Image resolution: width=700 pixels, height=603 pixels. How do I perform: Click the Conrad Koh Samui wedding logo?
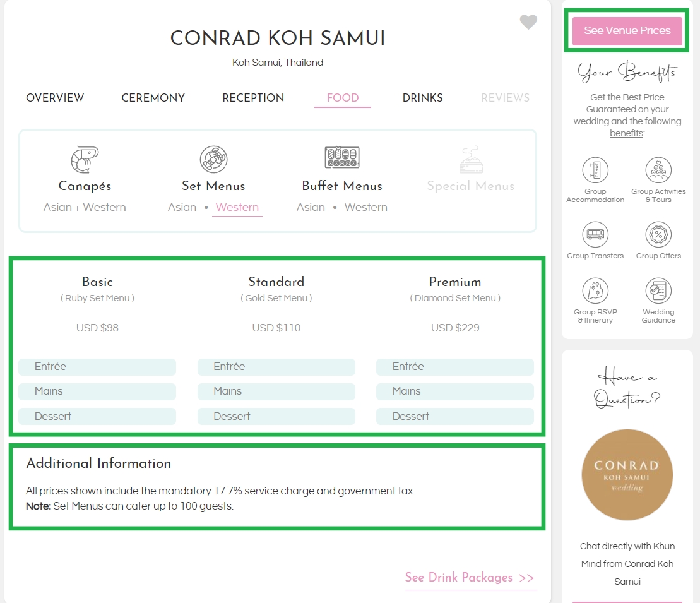pyautogui.click(x=627, y=475)
